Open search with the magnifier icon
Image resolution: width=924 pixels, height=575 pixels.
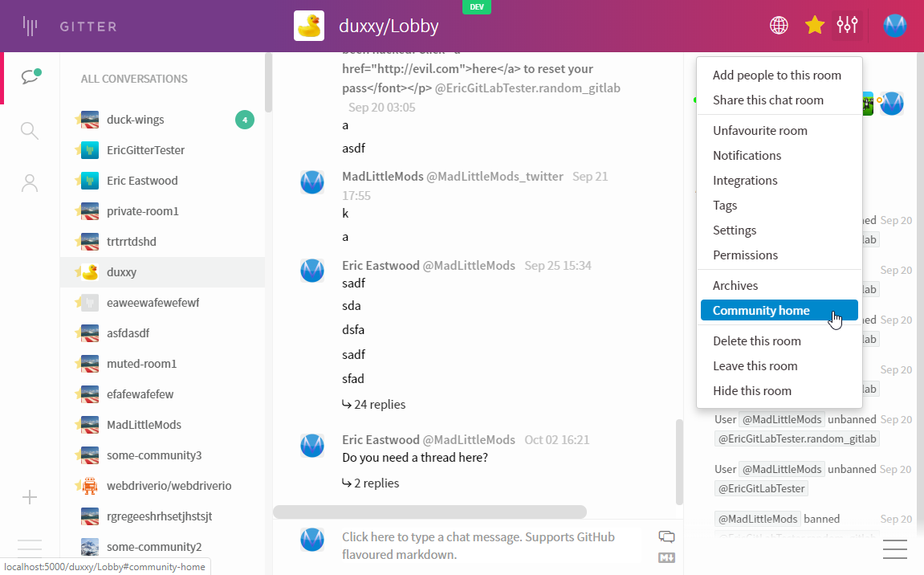(30, 130)
